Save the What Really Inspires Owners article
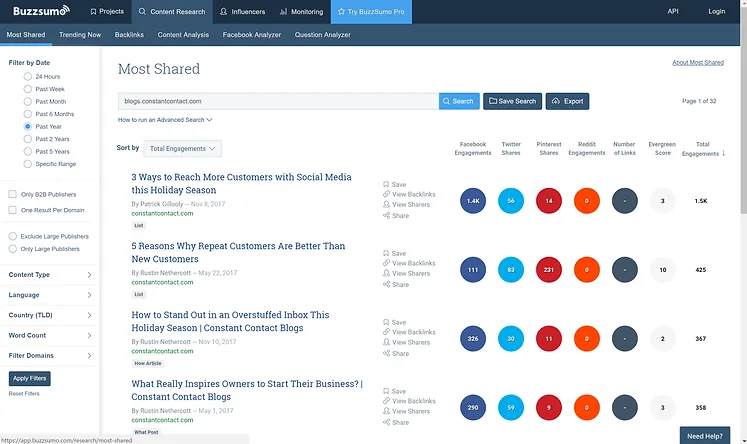This screenshot has height=444, width=747. pos(394,391)
